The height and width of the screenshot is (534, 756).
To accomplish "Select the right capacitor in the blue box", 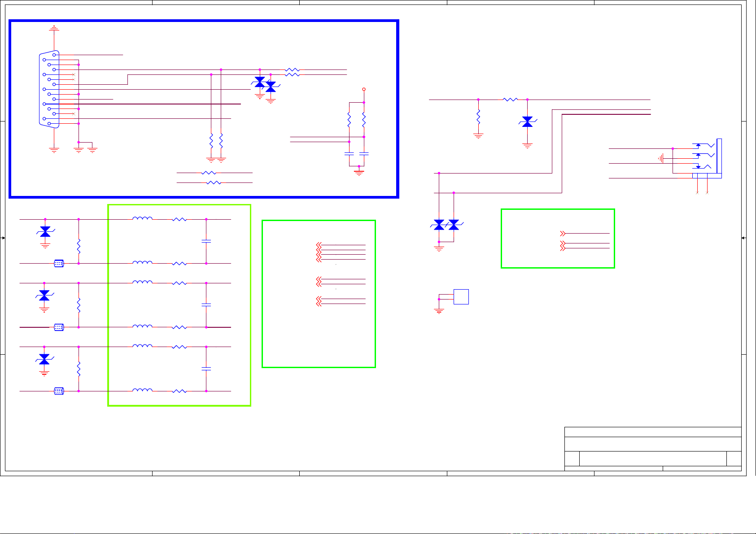I will pos(364,154).
